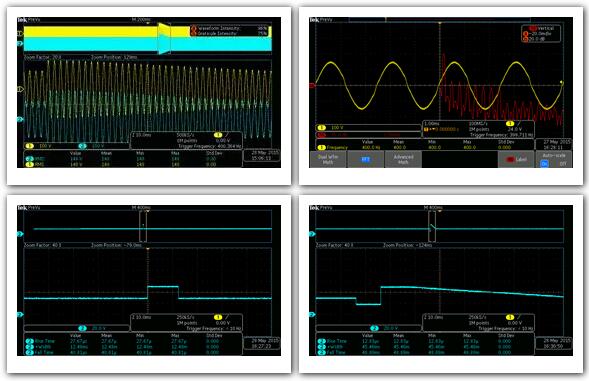This screenshot has height=381, width=589.
Task: Turn Auto-scale Off
Action: point(563,164)
